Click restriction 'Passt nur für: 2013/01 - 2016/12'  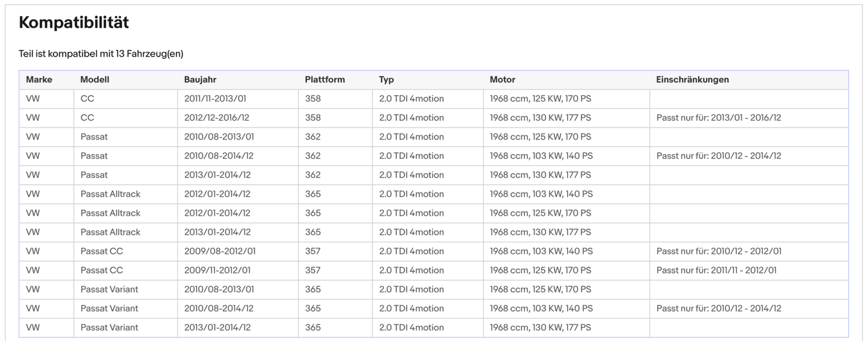[x=718, y=118]
